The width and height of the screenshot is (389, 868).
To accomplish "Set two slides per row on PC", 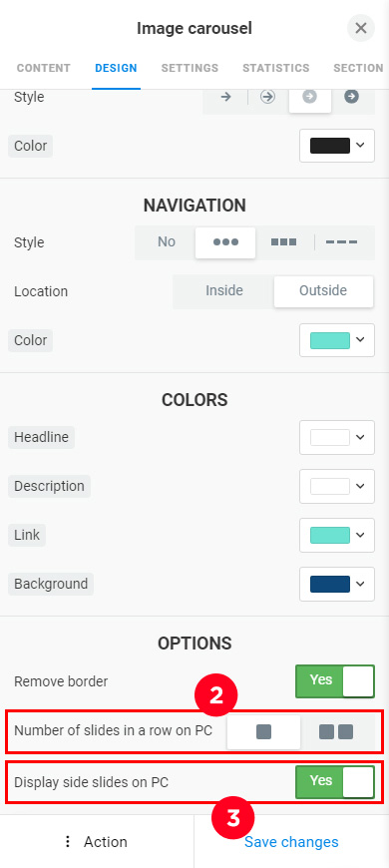I will [x=336, y=732].
